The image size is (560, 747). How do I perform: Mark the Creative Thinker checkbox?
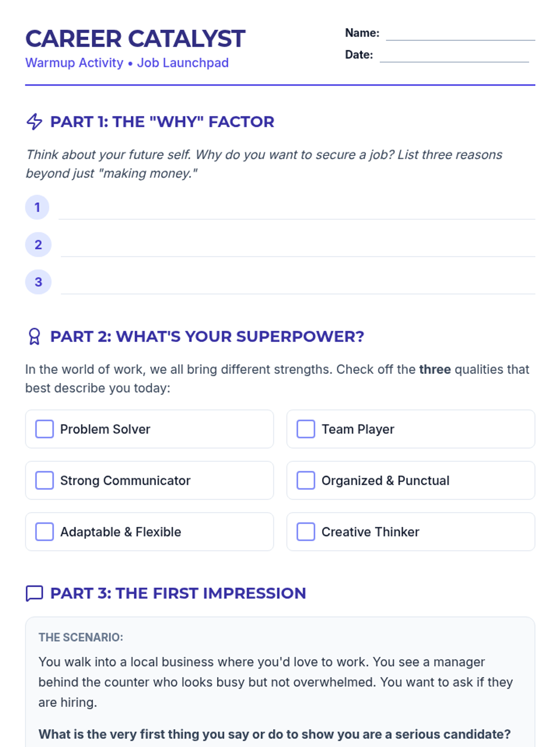point(306,532)
